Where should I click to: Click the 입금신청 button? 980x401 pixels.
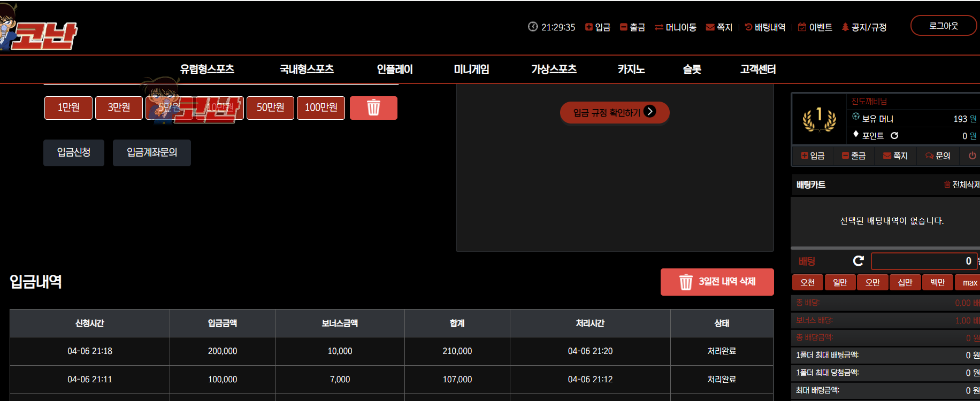tap(74, 152)
